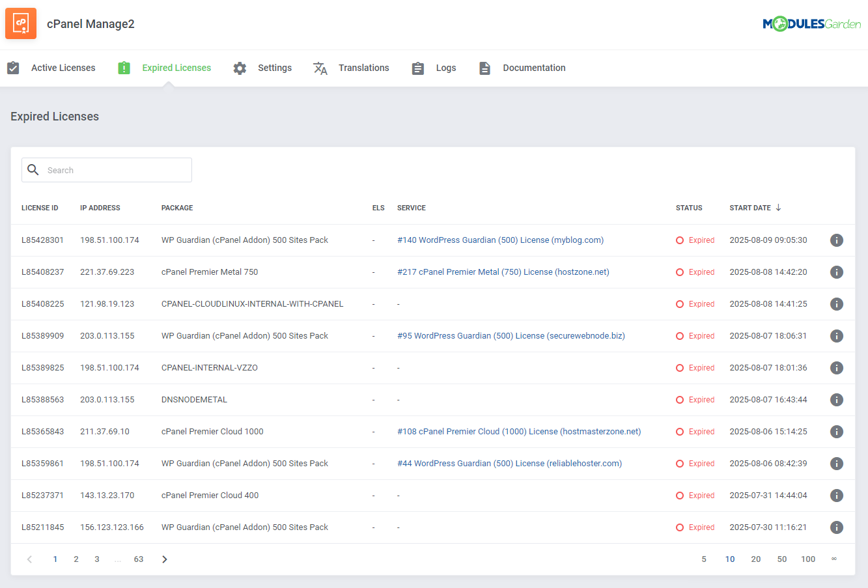This screenshot has height=588, width=868.
Task: Switch to the Active Licenses tab
Action: 63,67
